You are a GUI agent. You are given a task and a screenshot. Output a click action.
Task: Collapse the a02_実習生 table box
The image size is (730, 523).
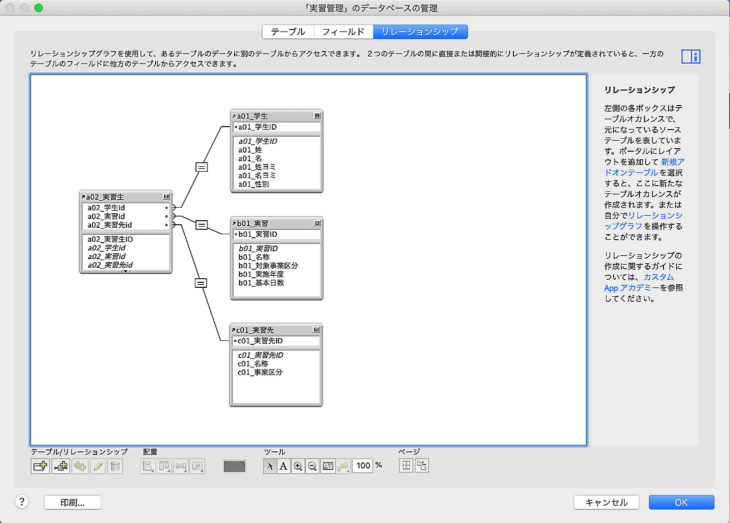pos(166,197)
